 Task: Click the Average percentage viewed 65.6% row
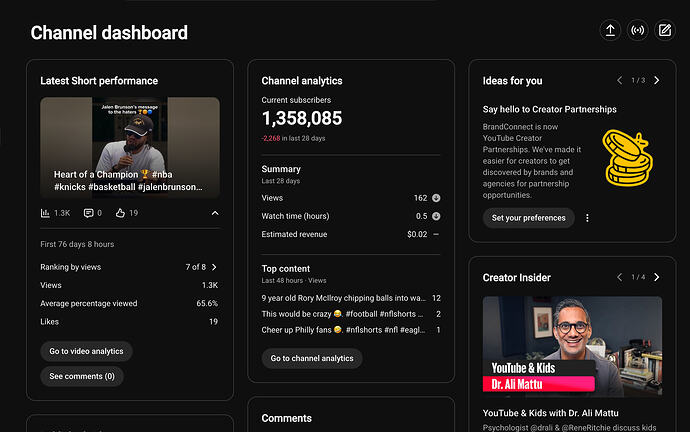click(x=129, y=304)
